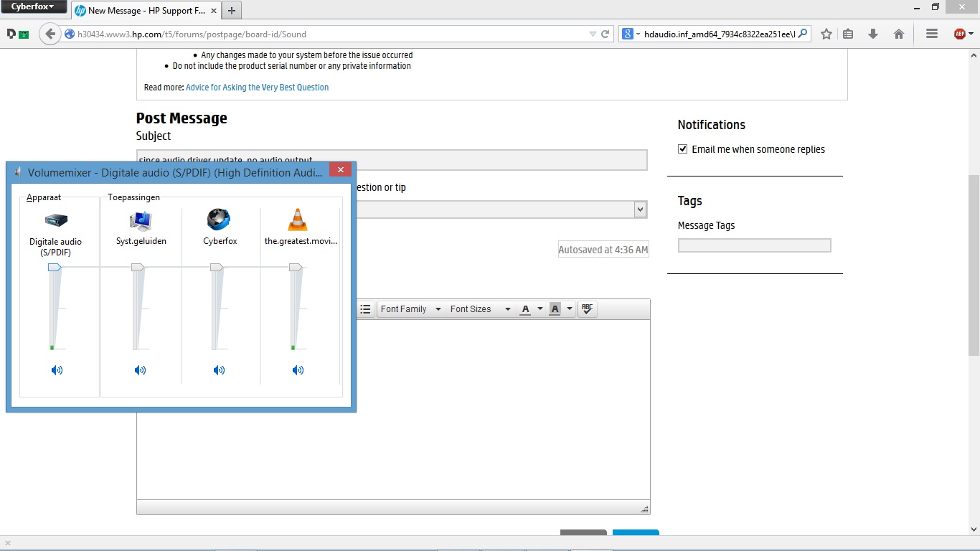The height and width of the screenshot is (551, 980).
Task: Bookmark this page with the star
Action: (826, 34)
